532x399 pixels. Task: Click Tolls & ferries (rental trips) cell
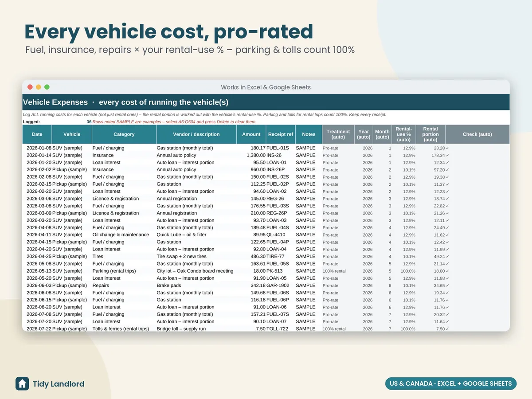point(121,329)
